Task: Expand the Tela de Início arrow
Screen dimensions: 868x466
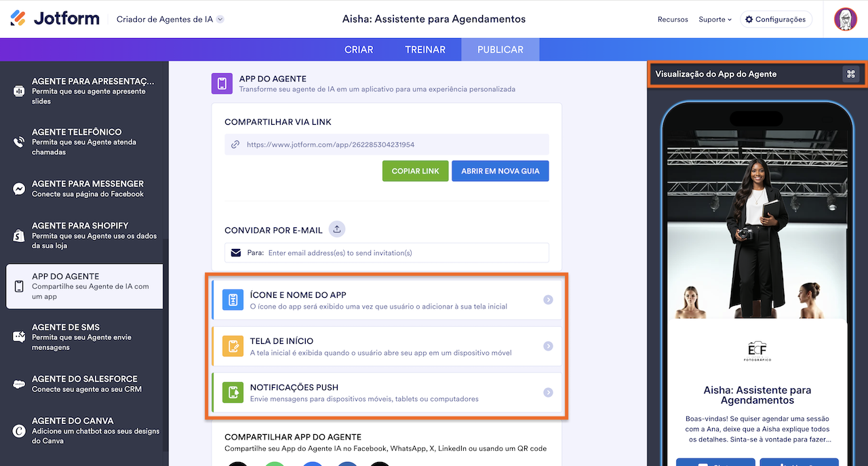Action: (x=548, y=346)
